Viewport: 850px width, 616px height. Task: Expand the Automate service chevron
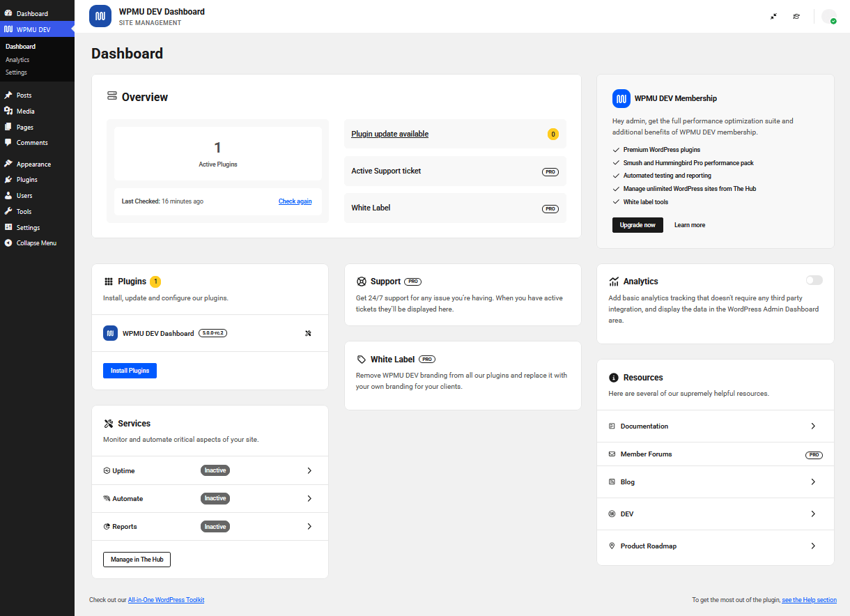(x=309, y=498)
